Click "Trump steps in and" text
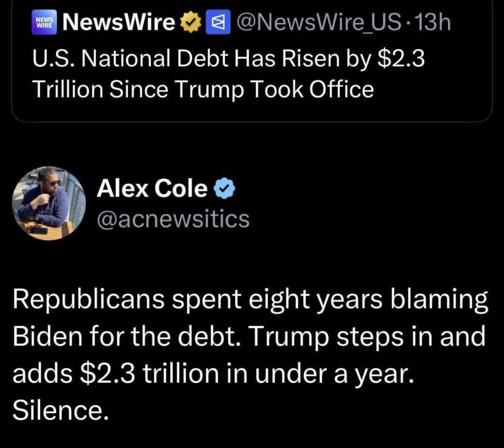This screenshot has width=504, height=448. [367, 336]
